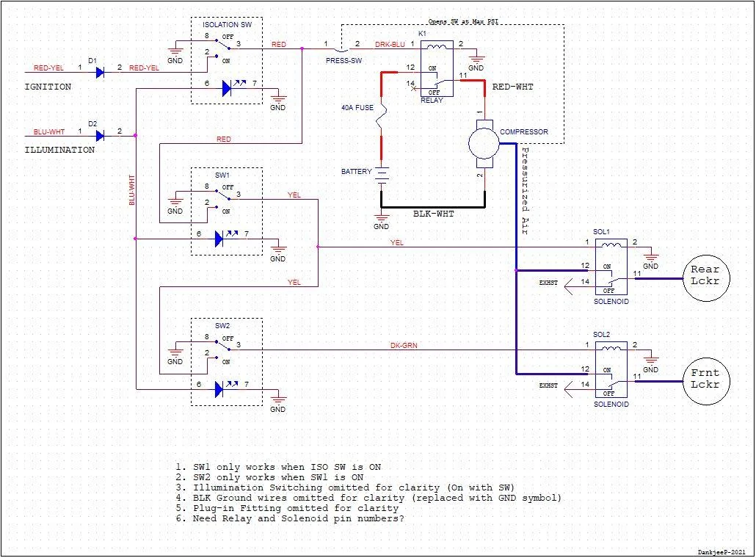Click SOL1 exhaust arrow symbol
756x558 pixels.
[568, 286]
